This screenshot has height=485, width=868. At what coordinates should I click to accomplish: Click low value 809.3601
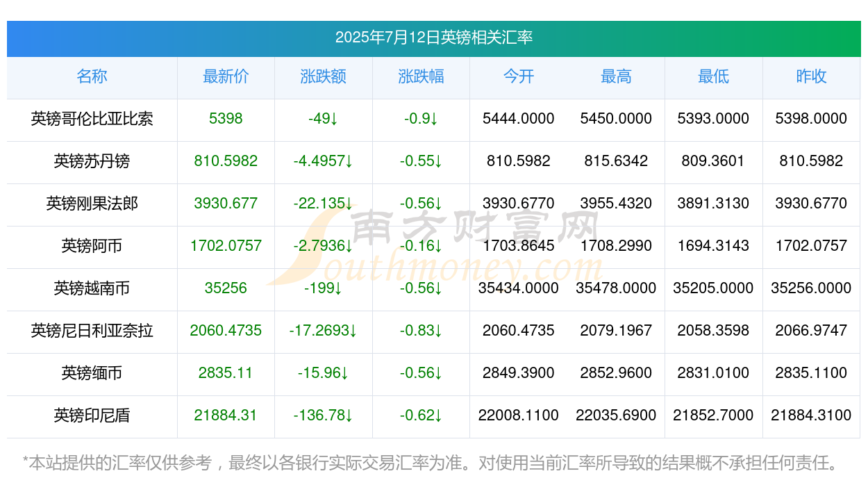(x=714, y=161)
